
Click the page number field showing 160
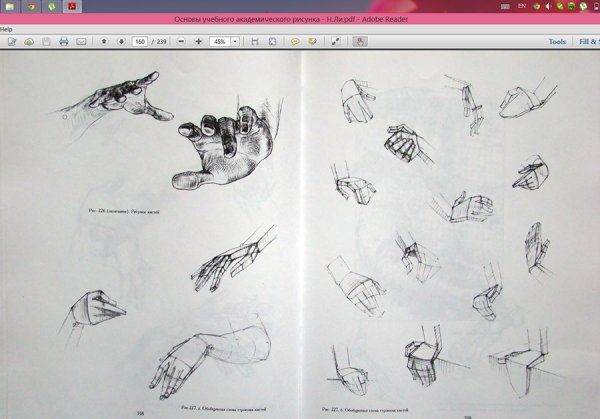(x=138, y=42)
